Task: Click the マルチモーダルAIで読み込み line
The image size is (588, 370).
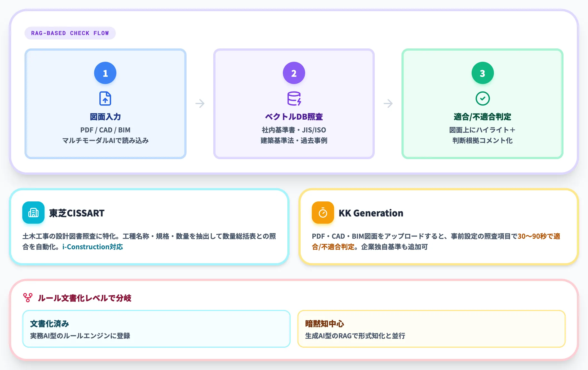Action: [105, 140]
